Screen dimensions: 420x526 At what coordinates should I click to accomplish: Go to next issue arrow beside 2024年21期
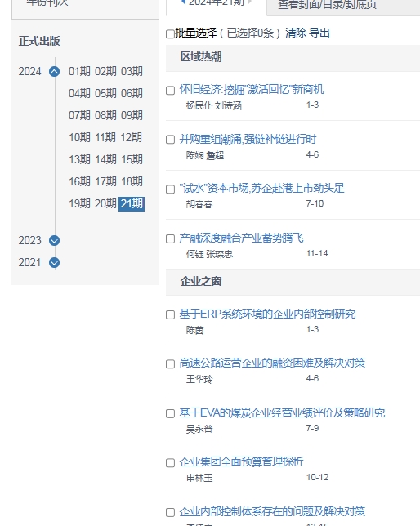point(249,2)
